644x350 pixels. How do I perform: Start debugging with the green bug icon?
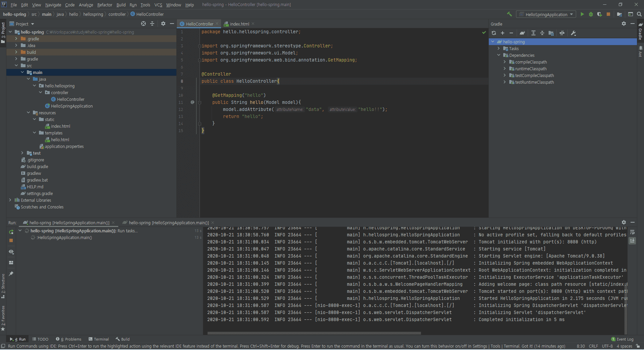click(x=591, y=14)
